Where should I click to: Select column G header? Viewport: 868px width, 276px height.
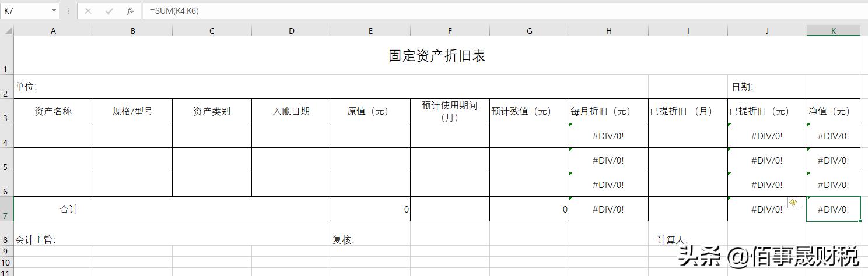[529, 31]
